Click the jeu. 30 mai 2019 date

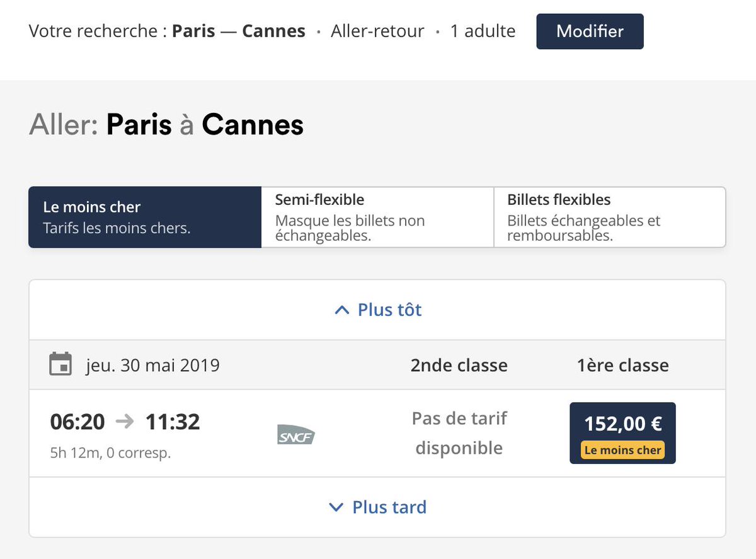pos(153,365)
